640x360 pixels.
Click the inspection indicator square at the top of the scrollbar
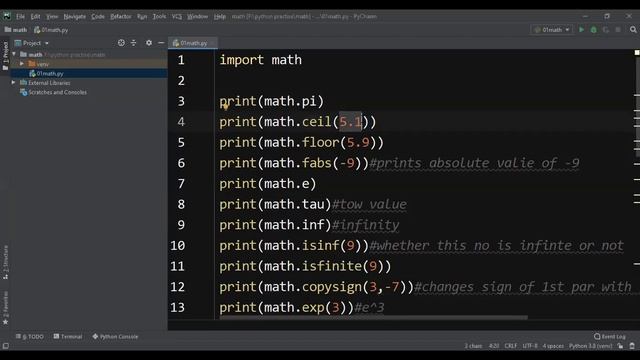click(x=637, y=53)
